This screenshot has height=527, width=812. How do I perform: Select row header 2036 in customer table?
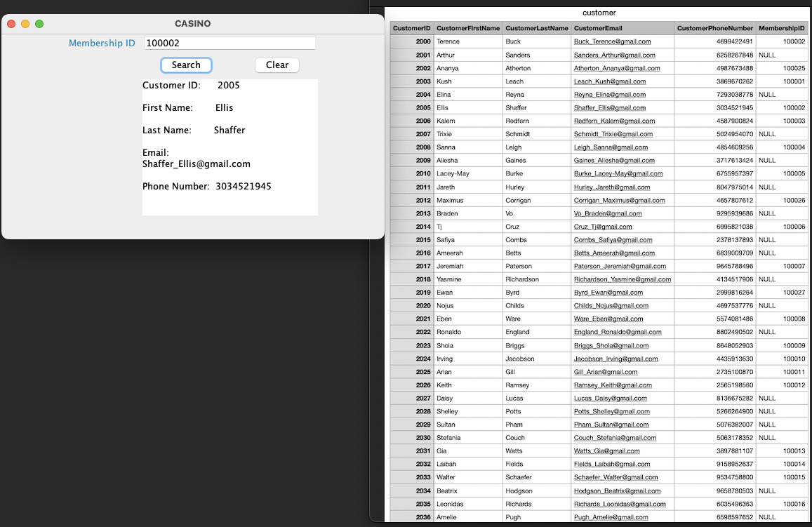coord(412,517)
